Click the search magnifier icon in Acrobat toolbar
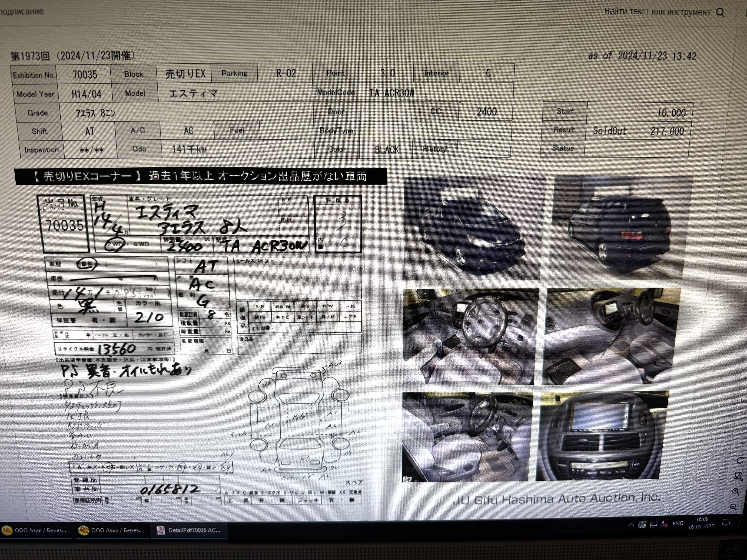Image resolution: width=747 pixels, height=560 pixels. [x=720, y=13]
